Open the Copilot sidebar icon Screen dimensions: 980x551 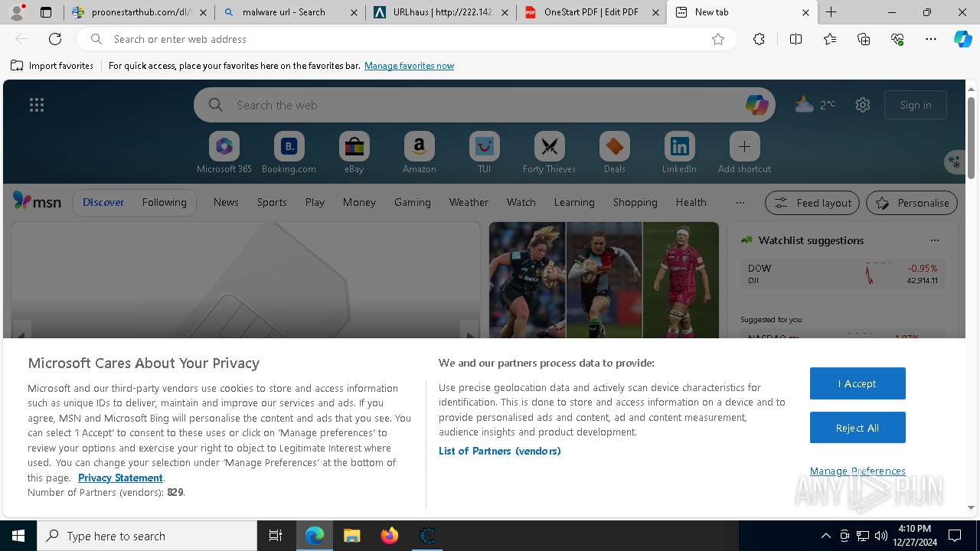(x=963, y=39)
